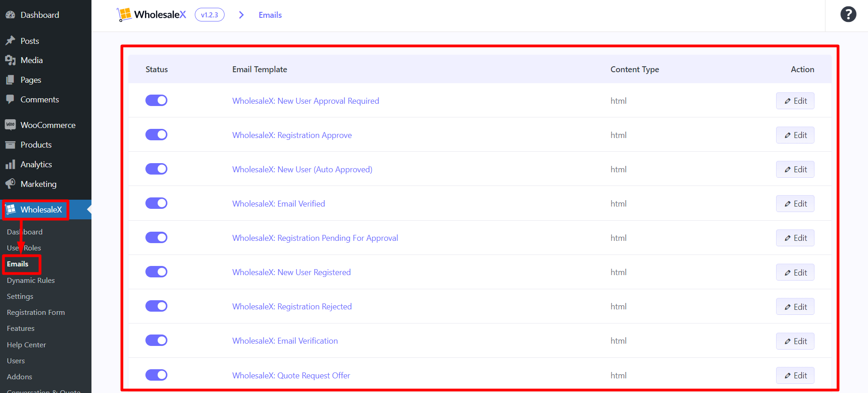This screenshot has width=868, height=393.
Task: Click Action column header
Action: 803,69
